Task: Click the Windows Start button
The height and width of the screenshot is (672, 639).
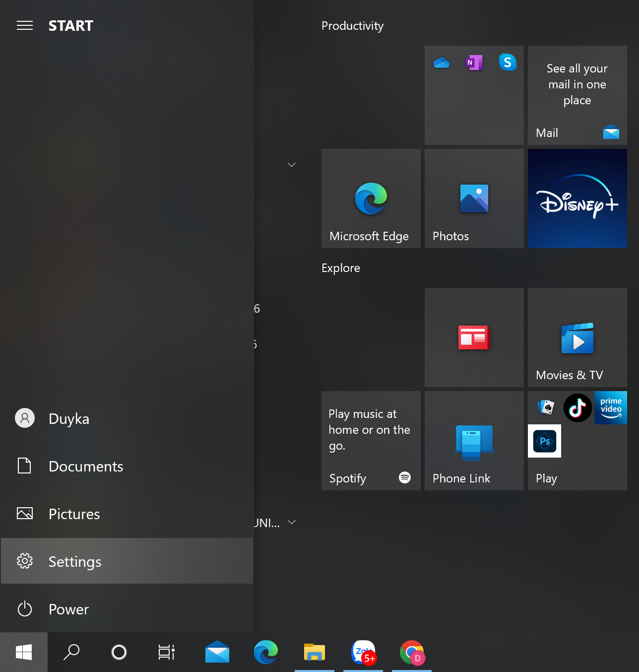Action: (x=24, y=652)
